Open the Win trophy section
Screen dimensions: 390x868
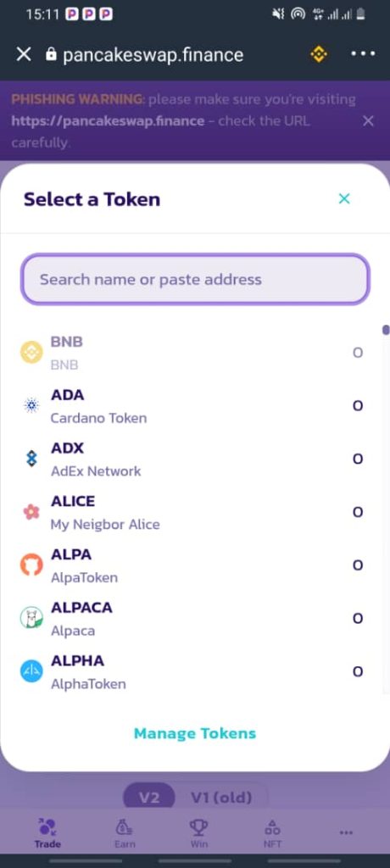pyautogui.click(x=199, y=834)
